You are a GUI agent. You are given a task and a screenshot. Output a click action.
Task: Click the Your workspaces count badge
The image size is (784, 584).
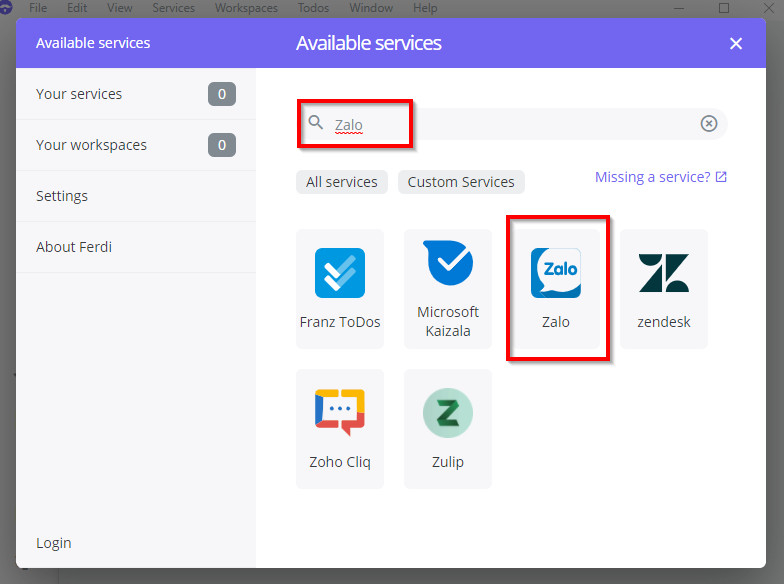click(222, 145)
